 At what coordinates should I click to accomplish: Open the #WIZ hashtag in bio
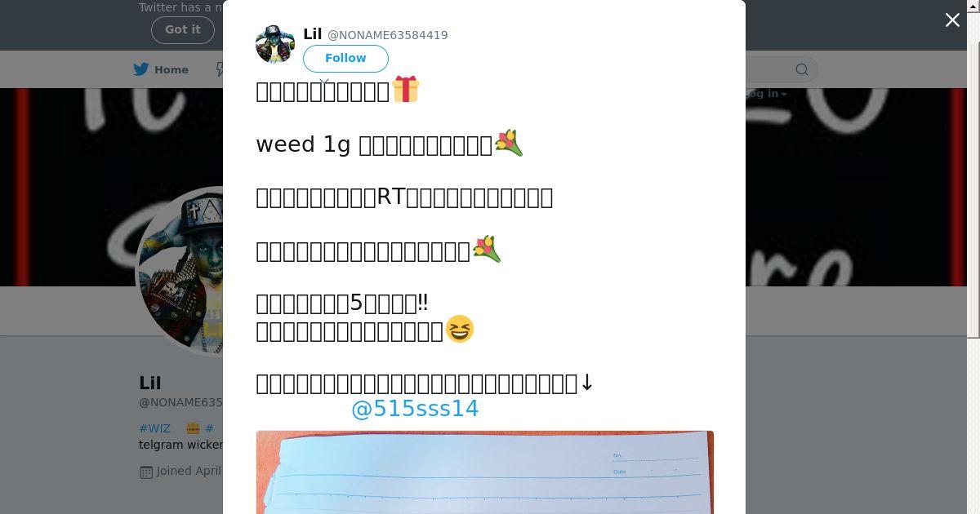(155, 428)
